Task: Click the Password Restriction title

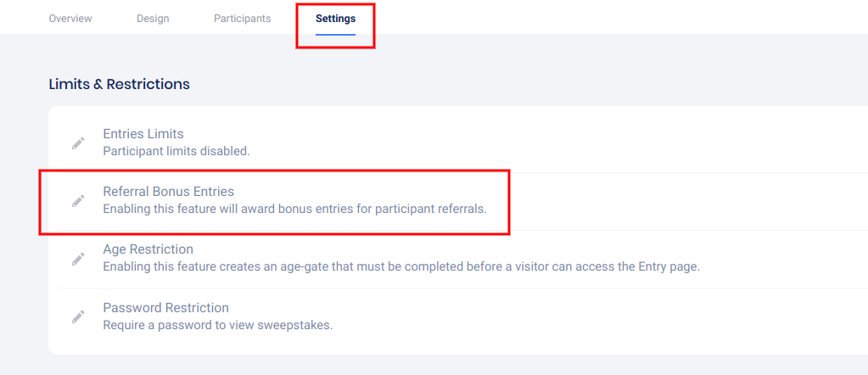Action: tap(165, 307)
